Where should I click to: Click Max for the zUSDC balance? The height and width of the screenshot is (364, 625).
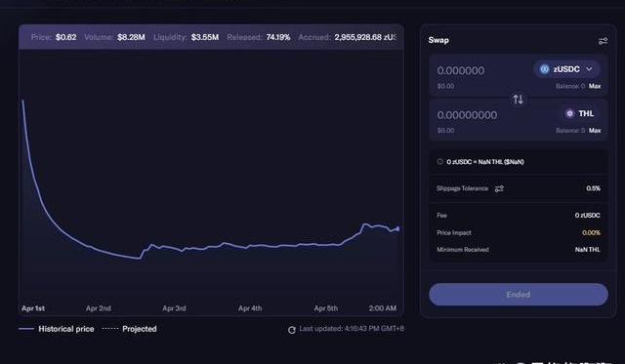(x=595, y=86)
